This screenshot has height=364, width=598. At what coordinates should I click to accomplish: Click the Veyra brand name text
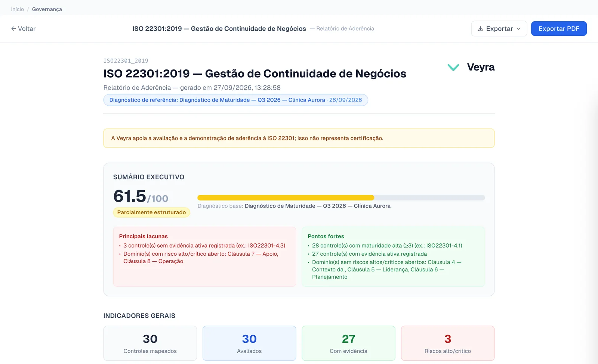(x=481, y=67)
